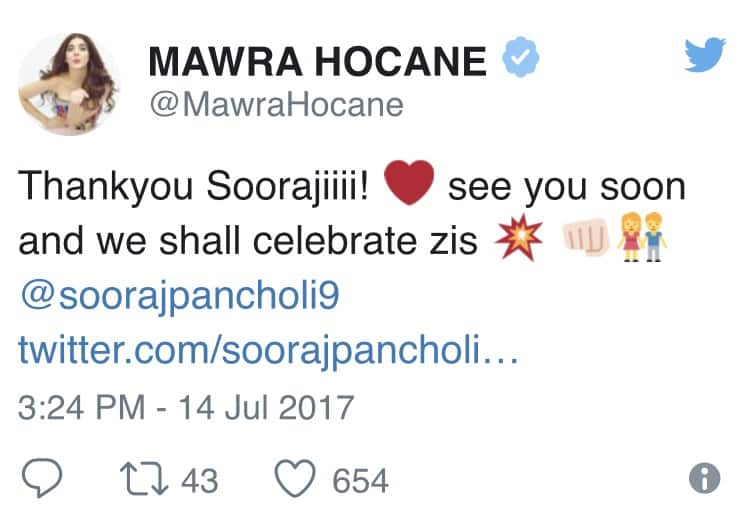Open the @soorajpancholi9 mention

pos(180,296)
